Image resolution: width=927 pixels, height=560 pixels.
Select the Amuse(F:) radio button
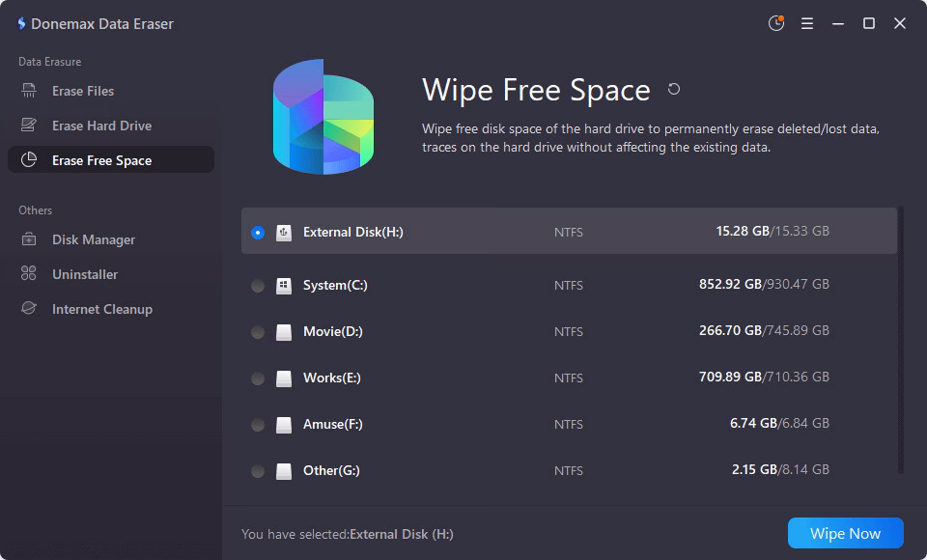click(x=258, y=425)
